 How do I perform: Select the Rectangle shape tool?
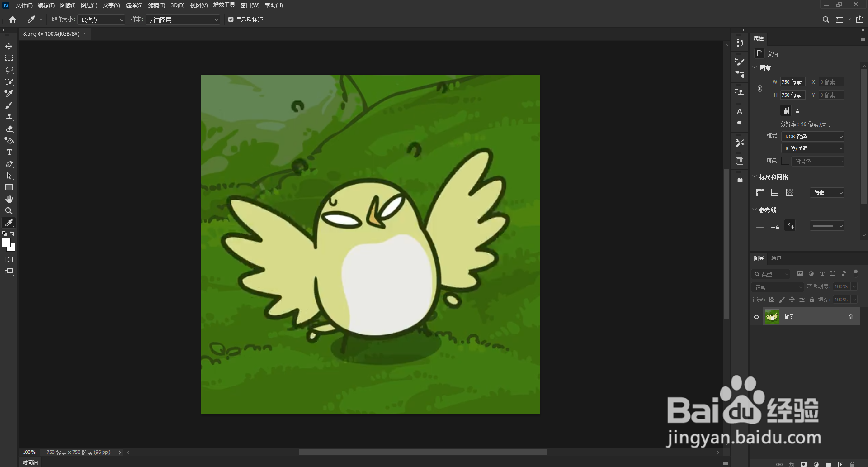click(x=9, y=188)
